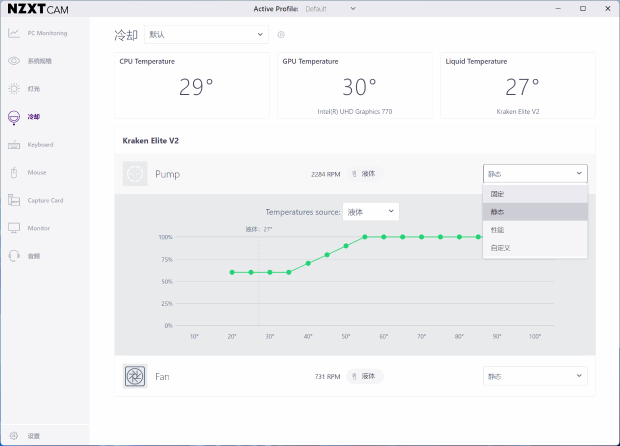This screenshot has width=620, height=446.
Task: Open the Active Profile Default dropdown
Action: coord(331,9)
